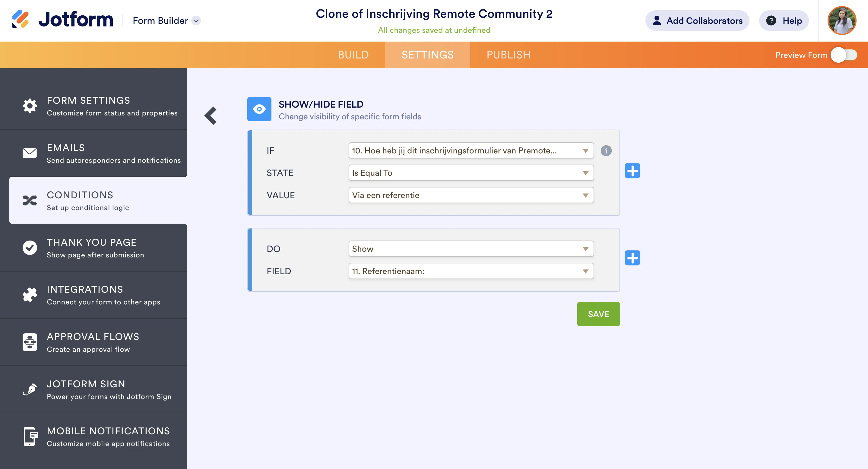Click the Conditions shuffle icon
This screenshot has height=469, width=868.
tap(30, 200)
